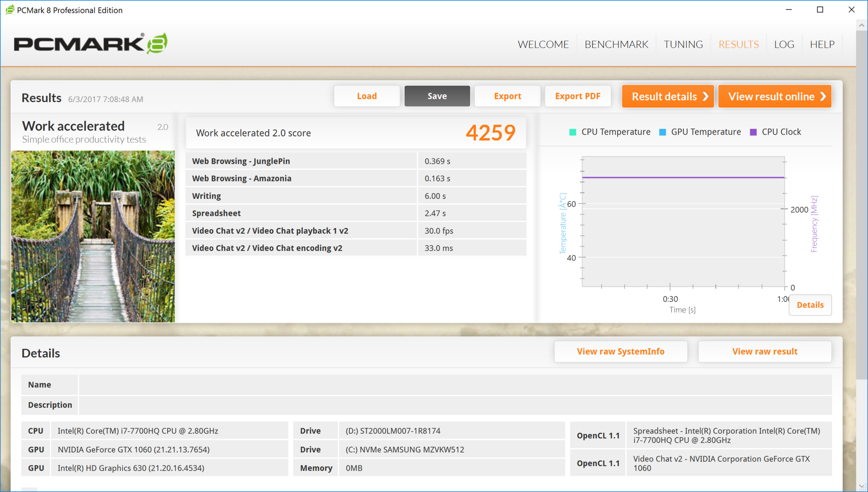The height and width of the screenshot is (492, 868).
Task: Click the CPU Clock legend swatch
Action: (753, 132)
